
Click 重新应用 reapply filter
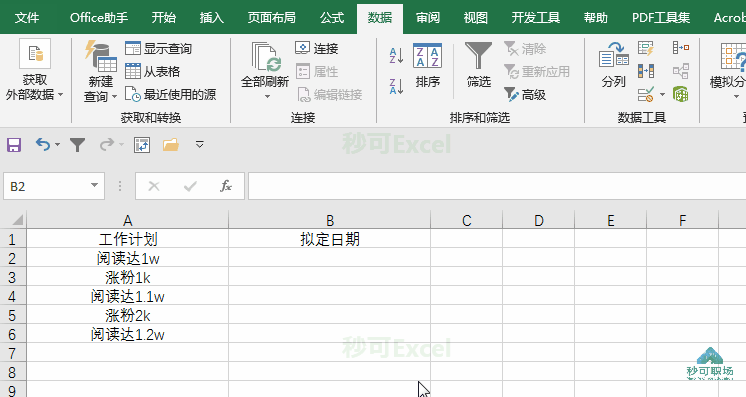click(537, 71)
